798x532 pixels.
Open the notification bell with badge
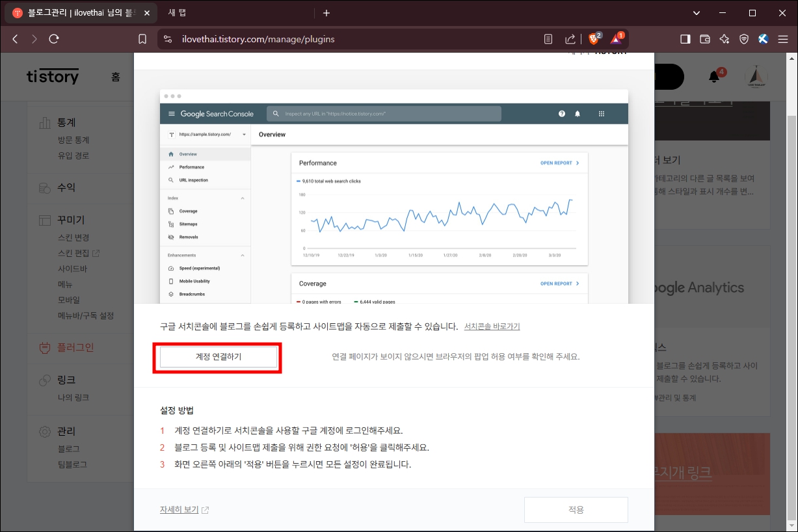tap(714, 77)
